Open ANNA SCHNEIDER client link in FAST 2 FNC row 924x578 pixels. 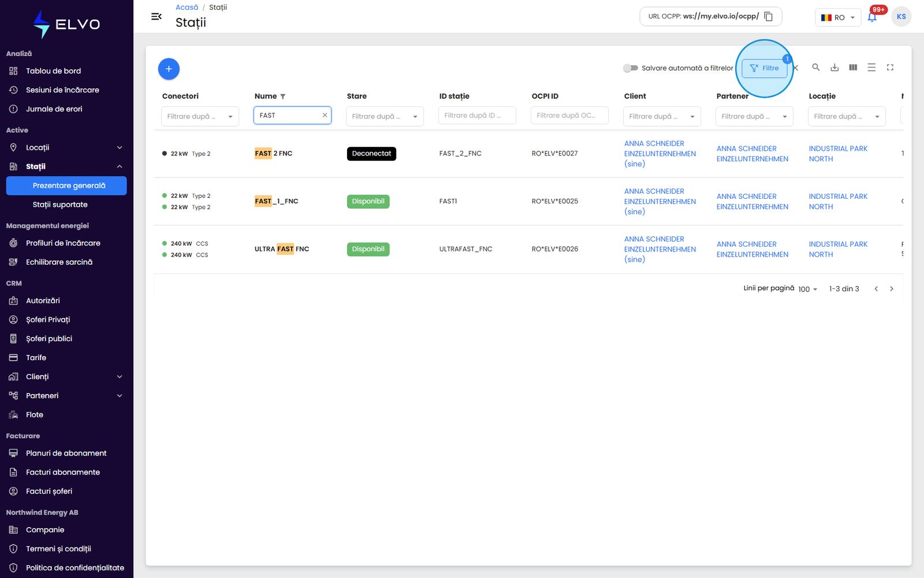[x=660, y=154]
